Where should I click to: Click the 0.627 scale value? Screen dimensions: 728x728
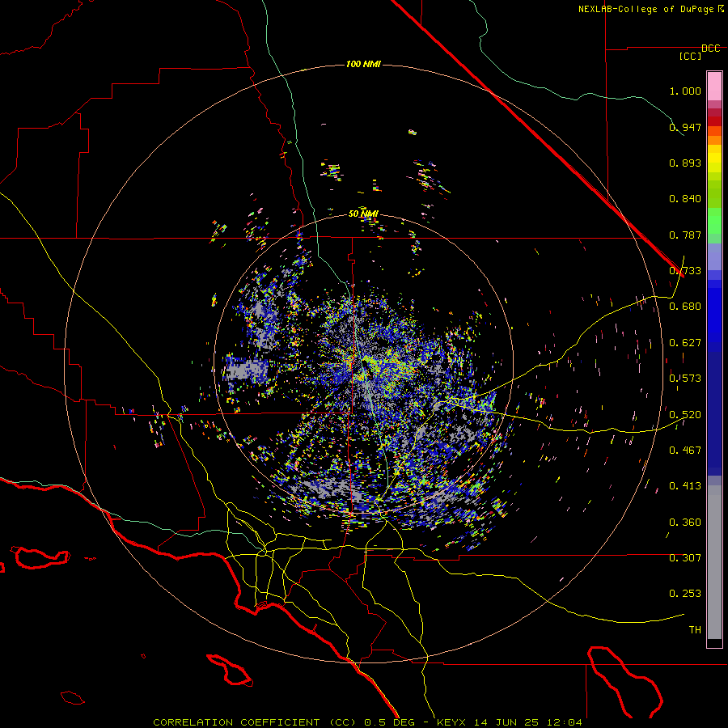click(x=685, y=343)
